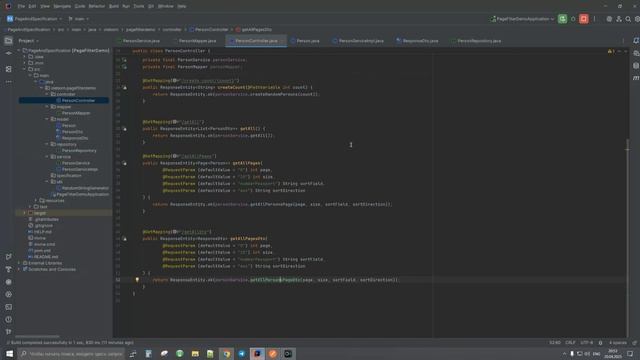640x360 pixels.
Task: Open the Project tool window icon
Action: point(8,41)
